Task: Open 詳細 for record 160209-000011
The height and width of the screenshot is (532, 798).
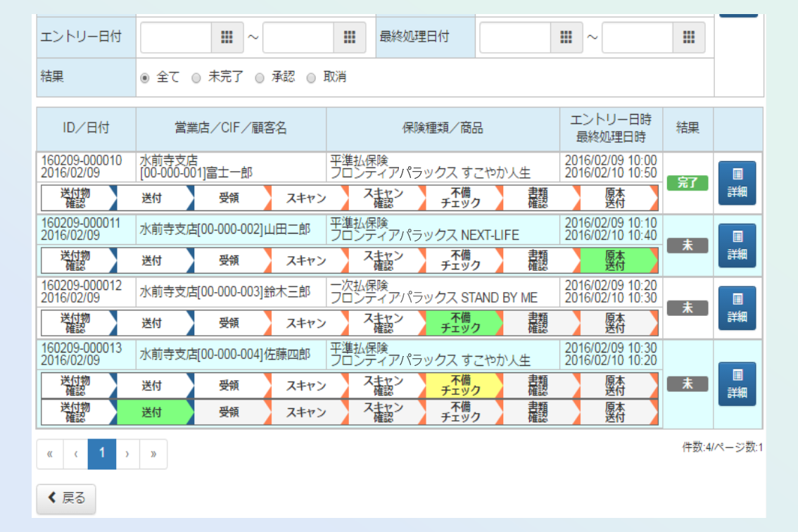Action: (x=737, y=246)
